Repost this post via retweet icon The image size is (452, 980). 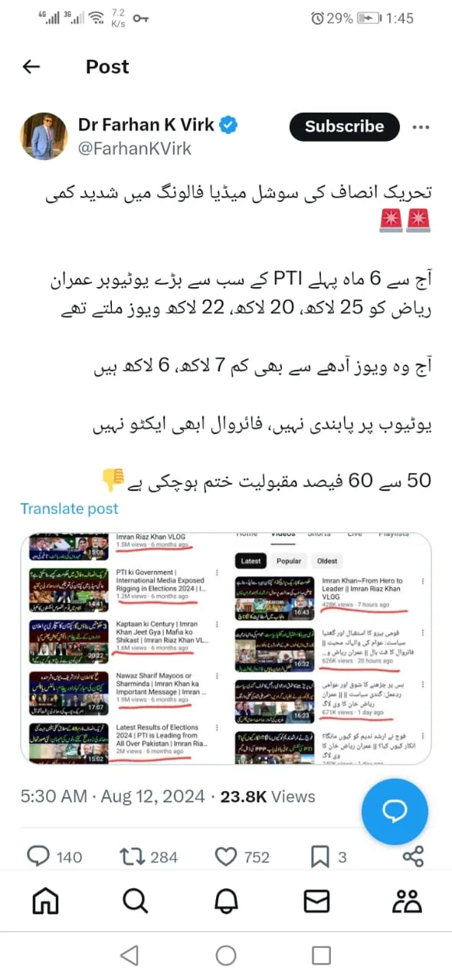(x=133, y=857)
